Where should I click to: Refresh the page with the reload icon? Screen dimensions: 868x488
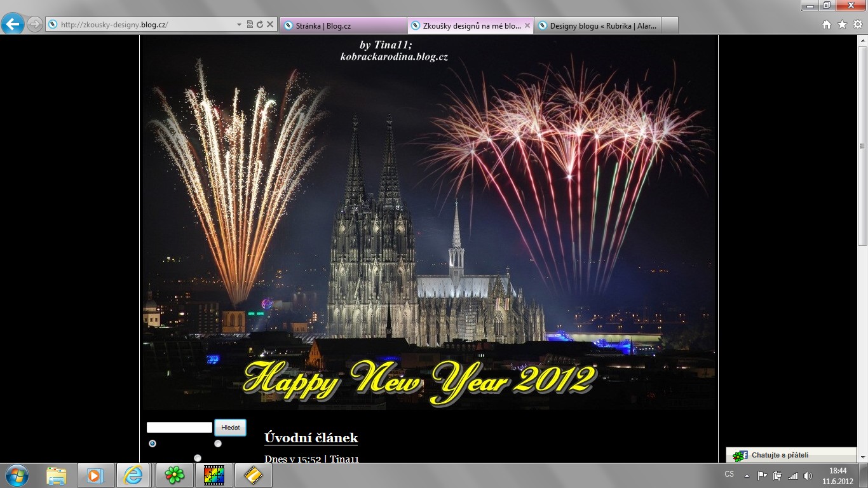click(259, 25)
